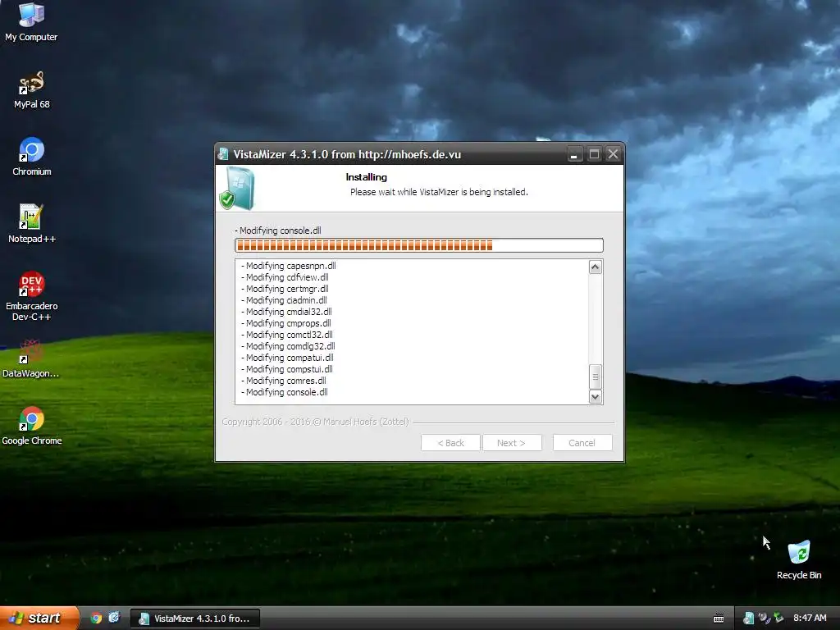
Task: Open the My Computer desktop icon
Action: click(x=31, y=22)
